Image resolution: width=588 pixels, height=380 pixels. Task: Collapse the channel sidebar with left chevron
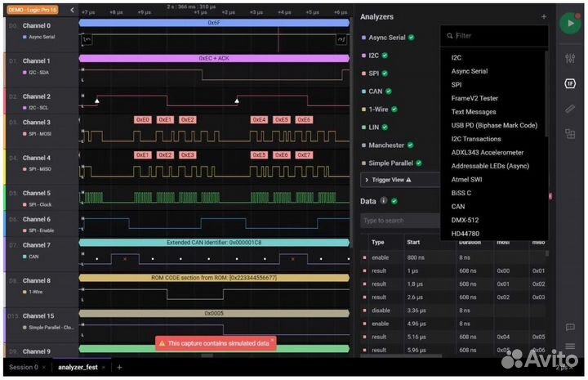tap(72, 11)
